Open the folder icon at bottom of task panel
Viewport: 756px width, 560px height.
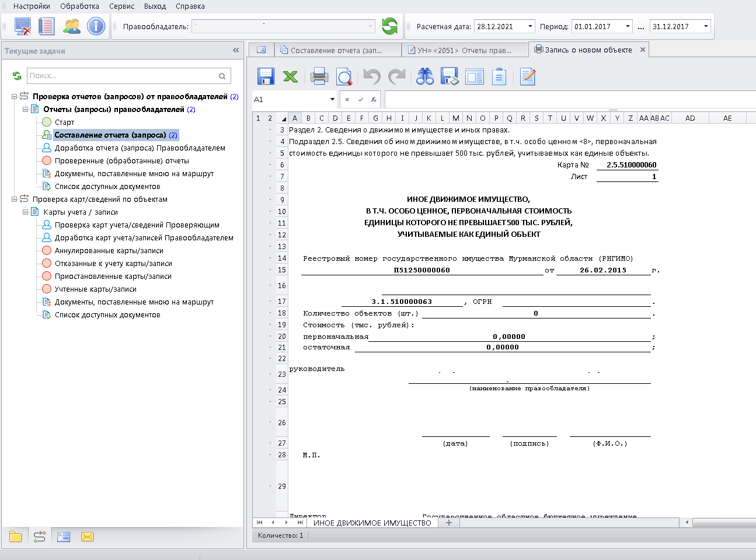pos(16,537)
